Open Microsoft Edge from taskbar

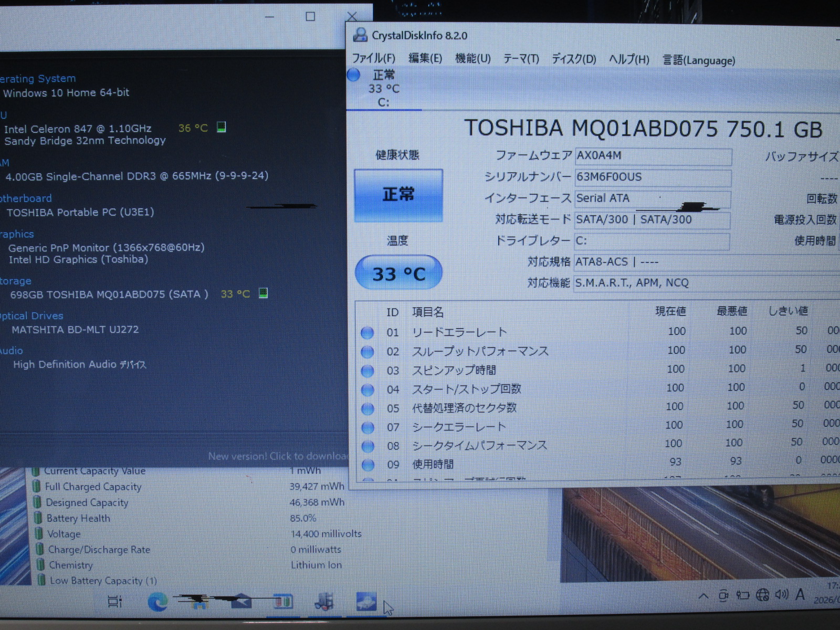tap(157, 602)
